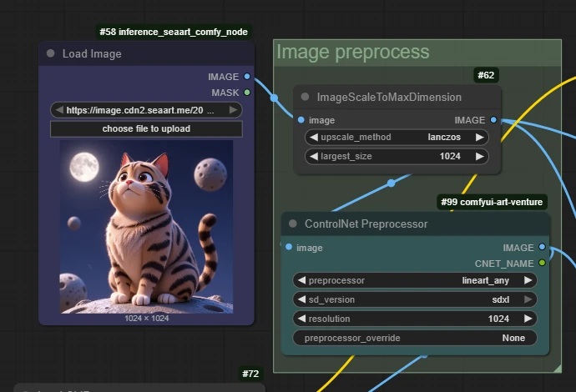Click the CNET_NAME output socket
This screenshot has width=576, height=392.
click(x=542, y=263)
